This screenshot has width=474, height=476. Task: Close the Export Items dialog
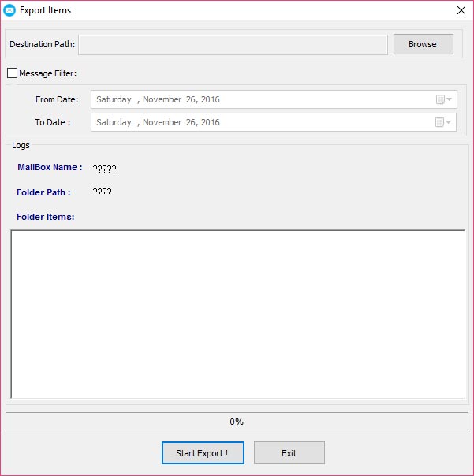coord(461,10)
